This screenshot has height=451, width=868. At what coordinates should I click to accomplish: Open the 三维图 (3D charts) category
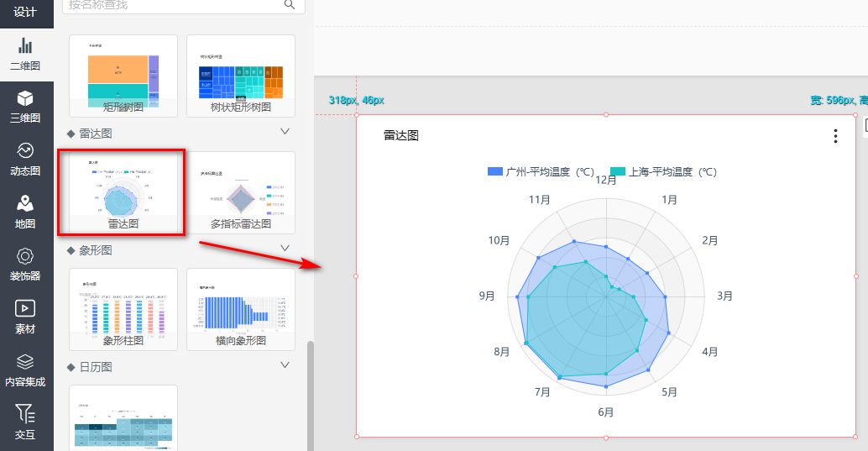click(25, 107)
